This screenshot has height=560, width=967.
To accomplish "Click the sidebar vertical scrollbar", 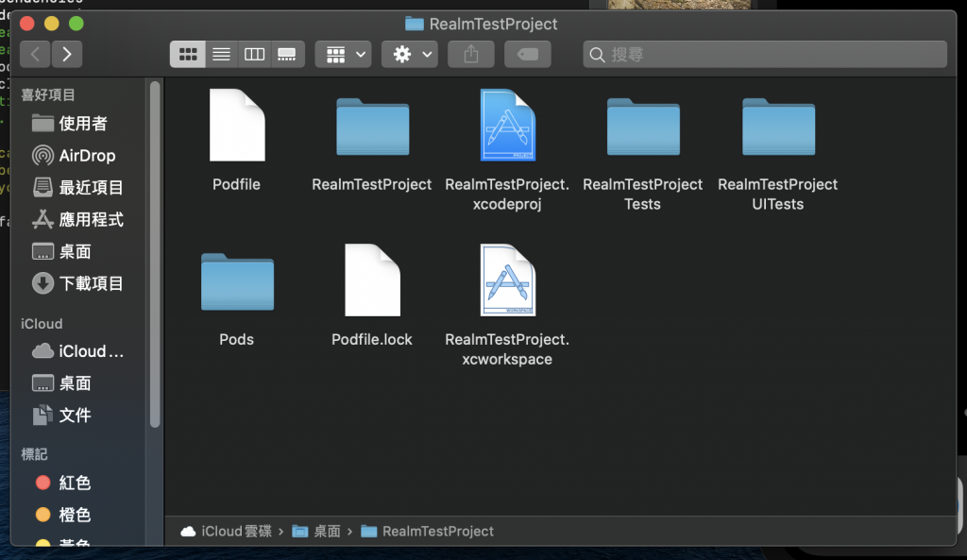I will click(x=155, y=253).
